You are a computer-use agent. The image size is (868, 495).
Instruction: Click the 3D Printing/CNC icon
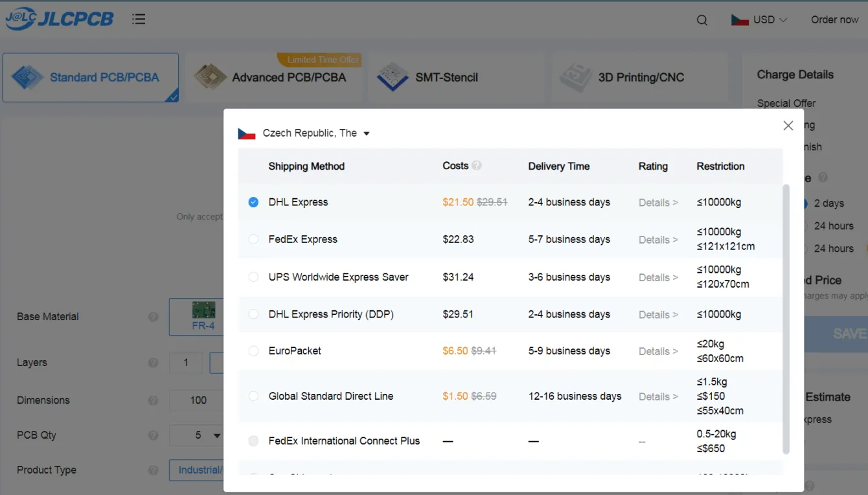pos(576,77)
